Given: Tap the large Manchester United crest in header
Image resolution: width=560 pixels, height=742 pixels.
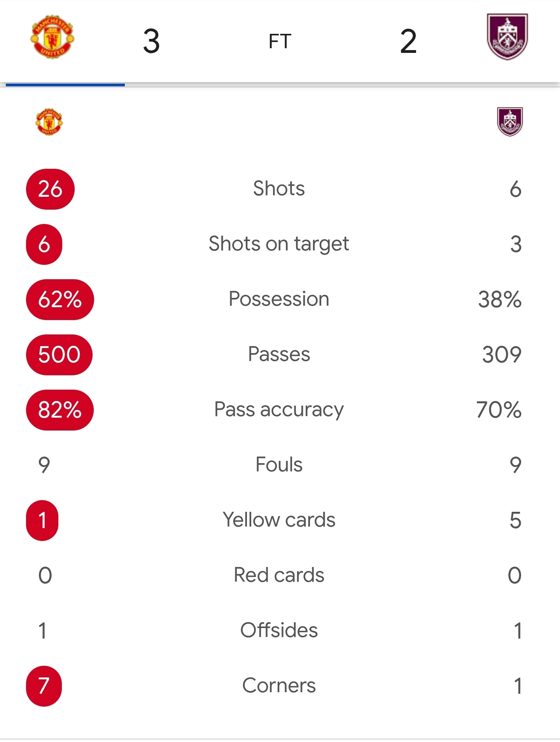Looking at the screenshot, I should click(52, 37).
